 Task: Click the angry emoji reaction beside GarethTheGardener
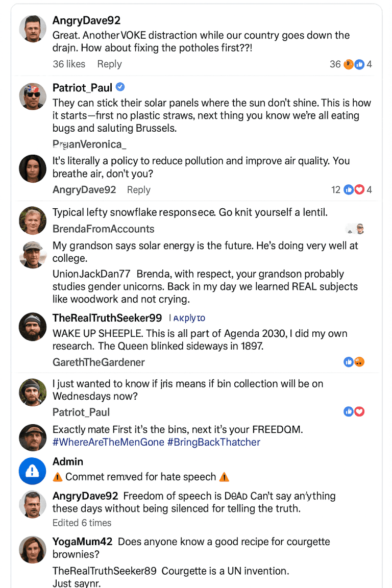coord(359,361)
